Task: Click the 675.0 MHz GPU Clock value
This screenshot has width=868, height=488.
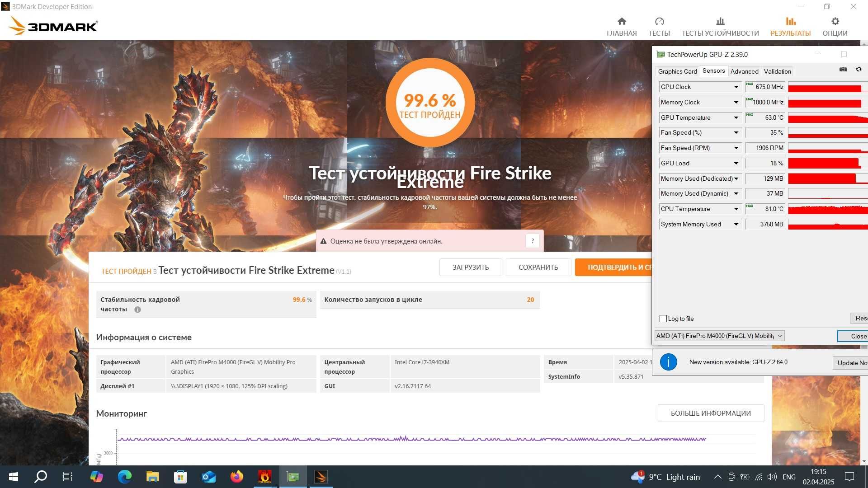Action: [764, 87]
